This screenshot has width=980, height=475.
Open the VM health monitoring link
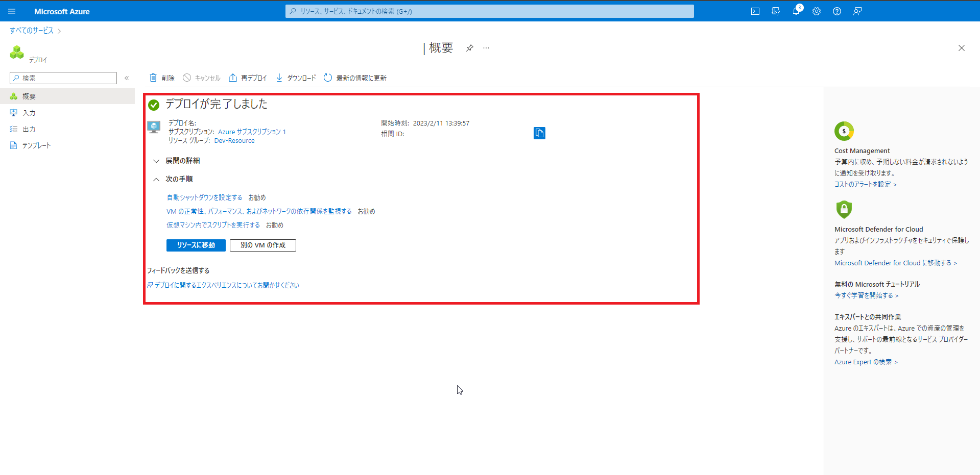point(259,211)
